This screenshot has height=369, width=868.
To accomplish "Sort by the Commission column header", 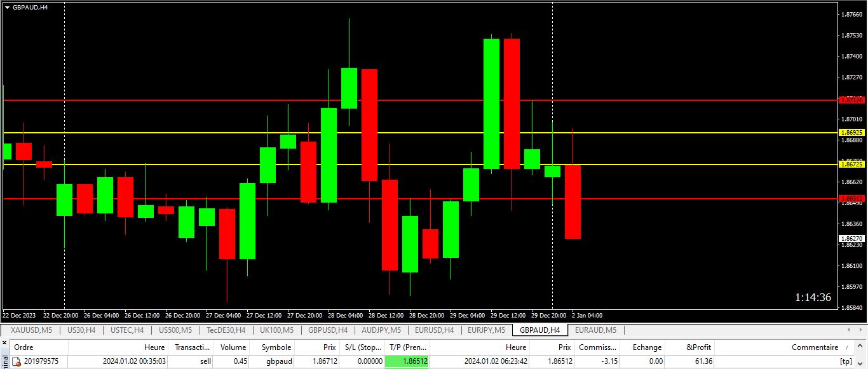I will pos(597,347).
